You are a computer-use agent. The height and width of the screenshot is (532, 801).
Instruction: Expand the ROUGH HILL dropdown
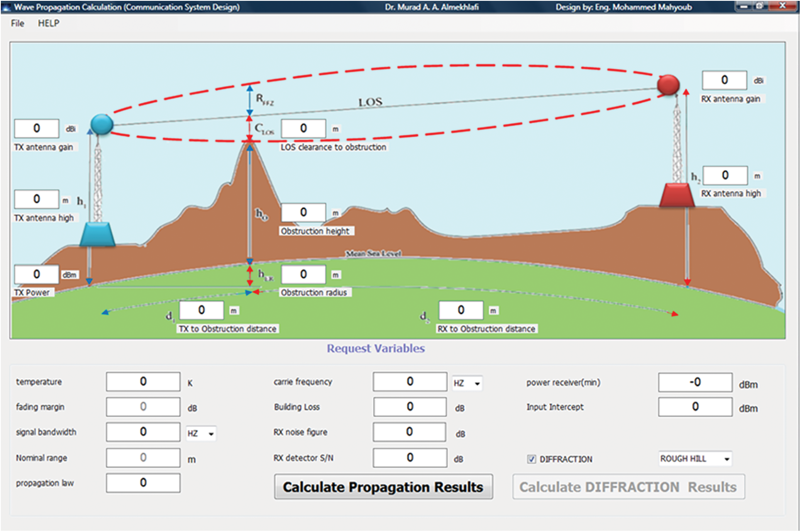pyautogui.click(x=726, y=459)
